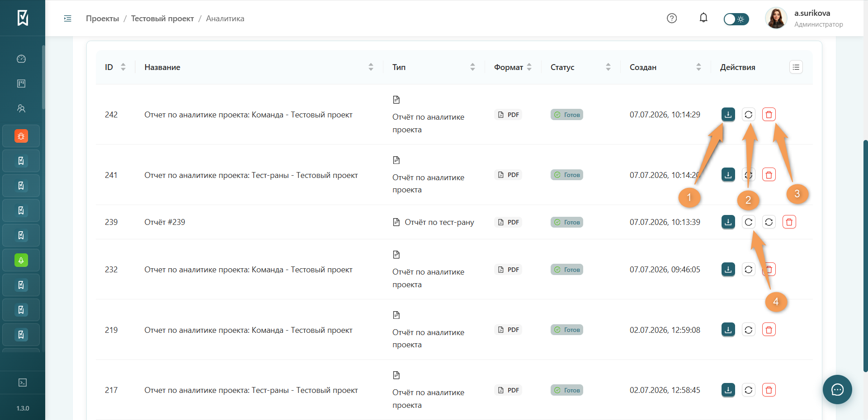
Task: Go to Тестовый проект breadcrumb
Action: 162,19
